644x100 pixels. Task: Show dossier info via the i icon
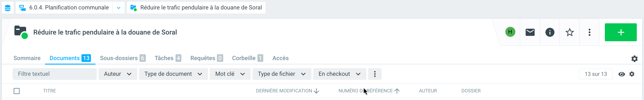[549, 33]
